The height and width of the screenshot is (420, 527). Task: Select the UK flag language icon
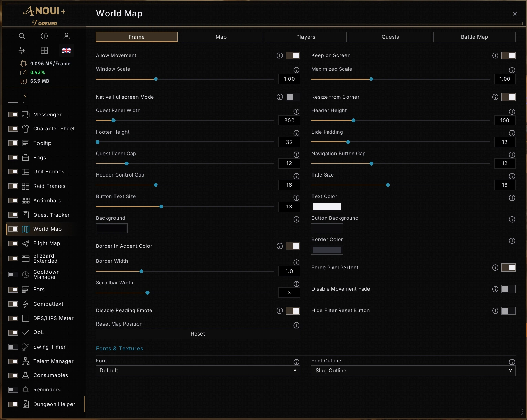[x=67, y=50]
